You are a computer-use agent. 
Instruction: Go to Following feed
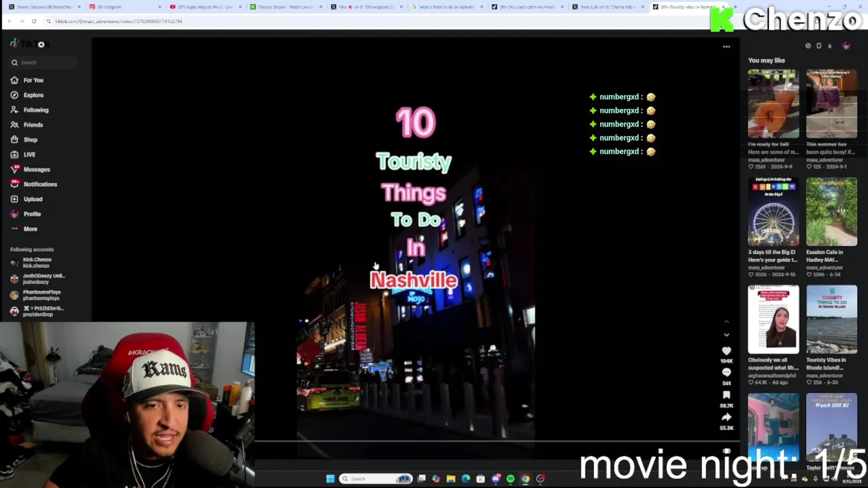tap(30, 110)
